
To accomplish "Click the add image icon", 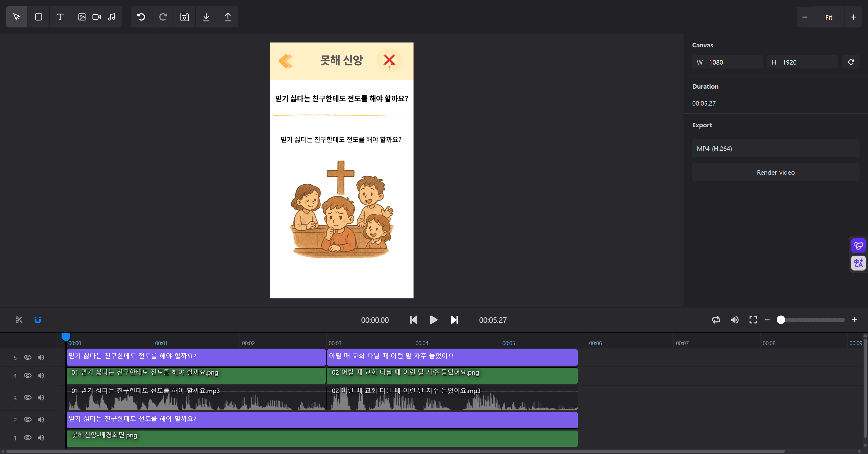I will coord(82,17).
